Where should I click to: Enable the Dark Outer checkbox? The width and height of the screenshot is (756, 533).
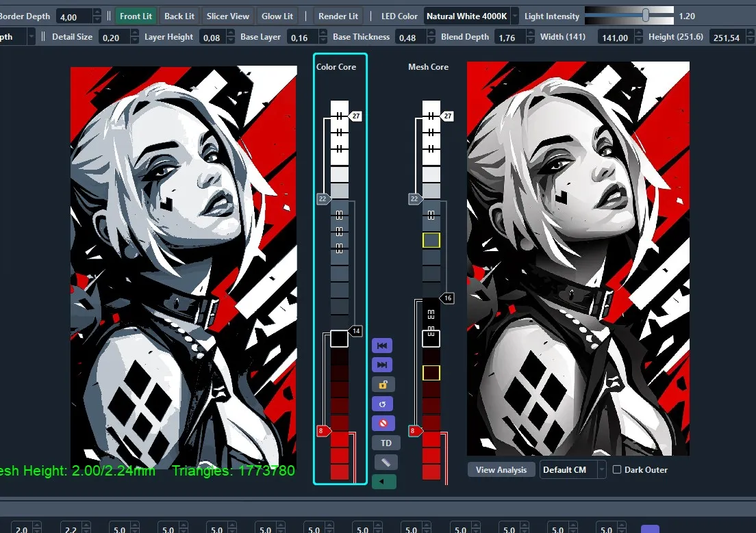point(617,470)
